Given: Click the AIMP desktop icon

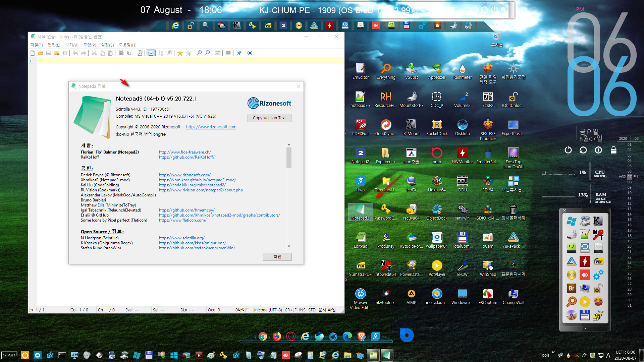Looking at the screenshot, I should [x=411, y=297].
